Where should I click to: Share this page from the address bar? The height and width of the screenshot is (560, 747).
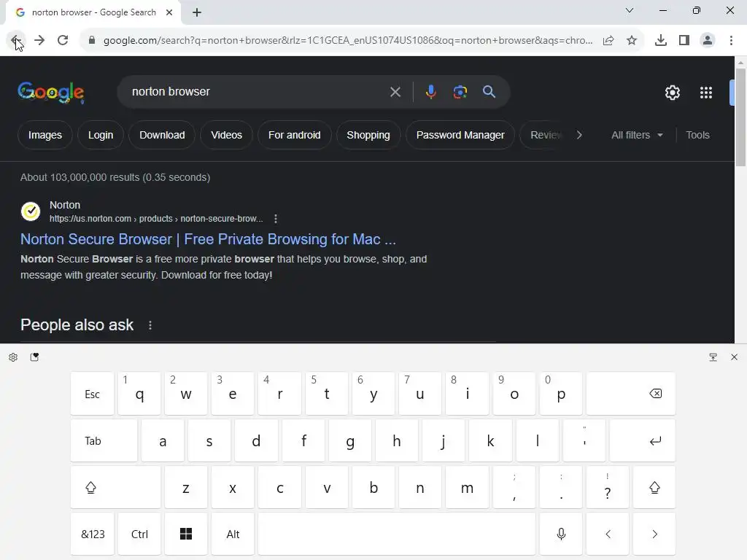click(608, 41)
